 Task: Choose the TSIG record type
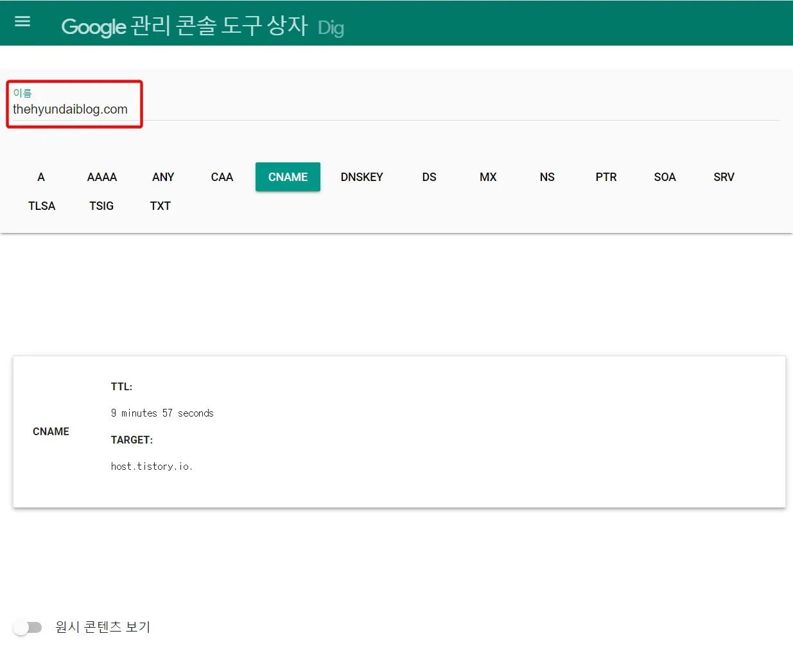[x=101, y=206]
